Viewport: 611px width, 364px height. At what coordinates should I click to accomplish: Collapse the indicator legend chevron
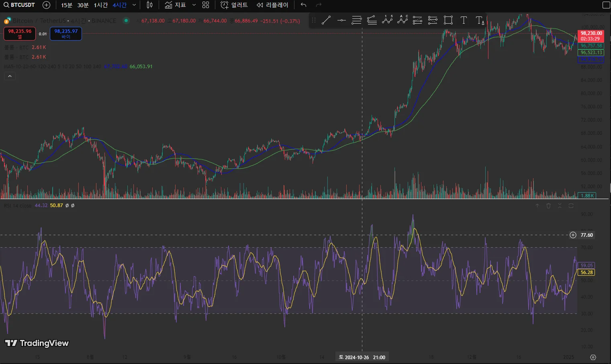click(10, 76)
